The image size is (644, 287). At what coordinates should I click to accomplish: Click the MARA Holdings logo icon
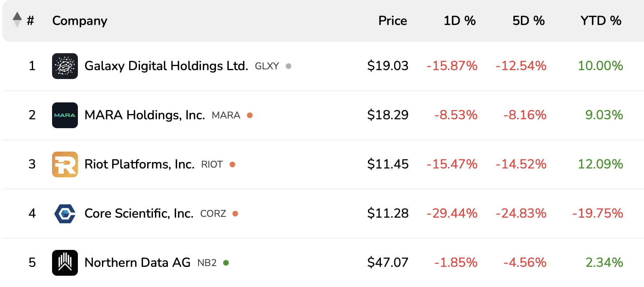[65, 115]
